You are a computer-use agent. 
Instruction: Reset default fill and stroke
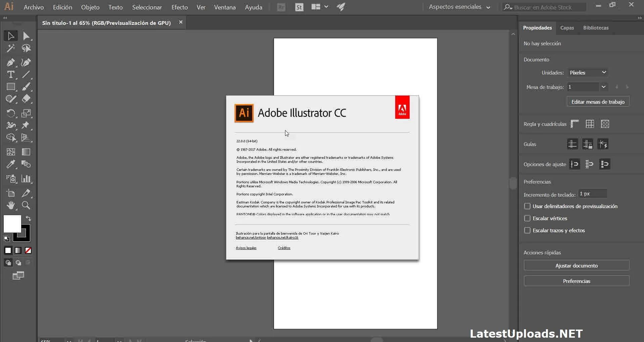pos(6,239)
